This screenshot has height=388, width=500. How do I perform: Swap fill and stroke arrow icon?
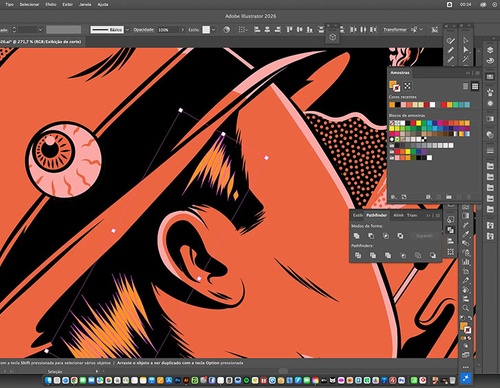470,318
